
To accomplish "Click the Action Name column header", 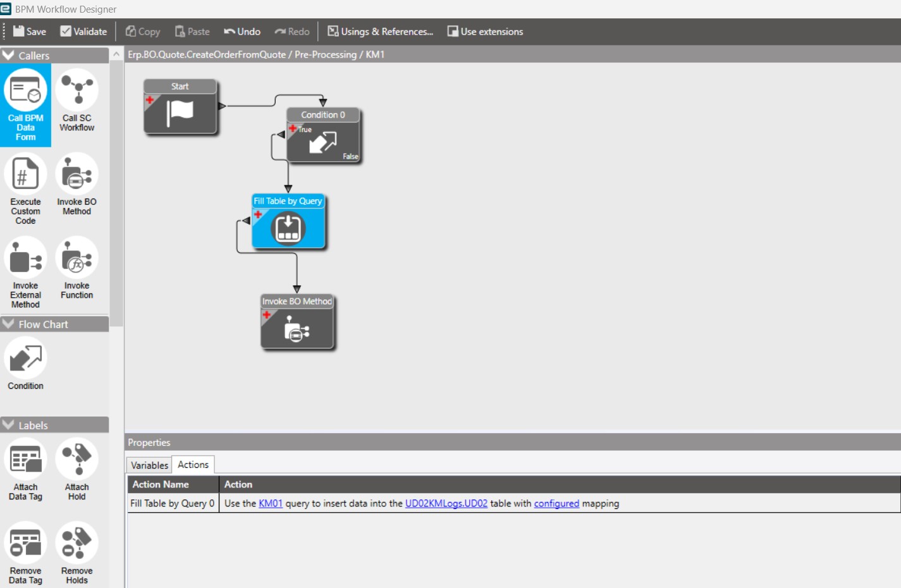I will click(x=173, y=484).
